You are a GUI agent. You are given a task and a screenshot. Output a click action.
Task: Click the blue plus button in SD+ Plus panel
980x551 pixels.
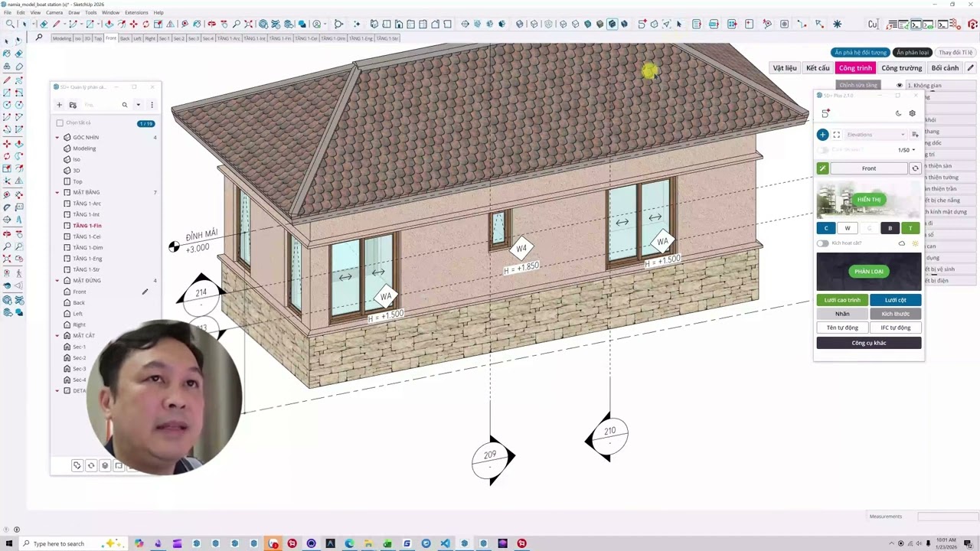(822, 135)
